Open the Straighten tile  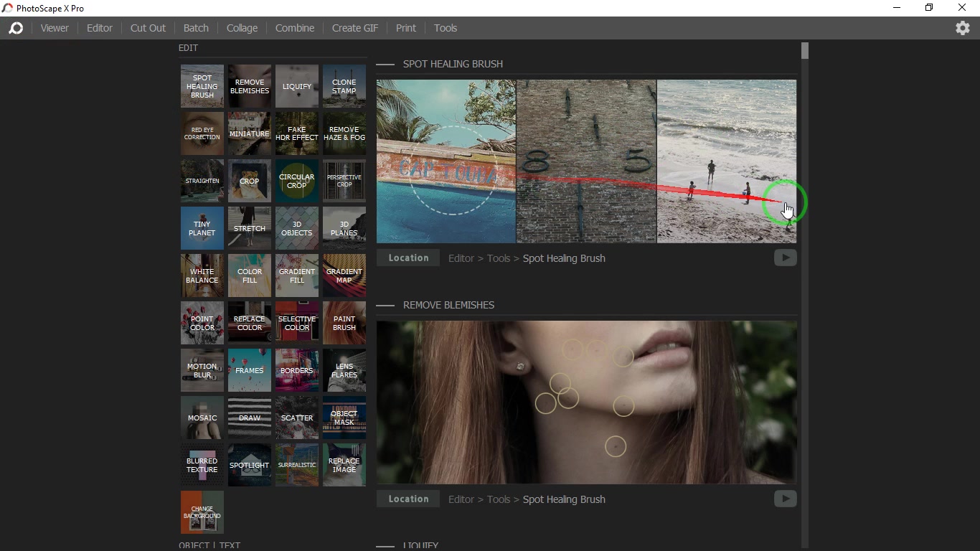(202, 181)
